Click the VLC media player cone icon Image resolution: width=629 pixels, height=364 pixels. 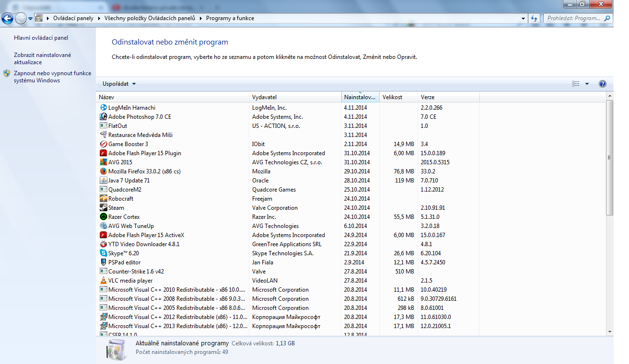point(103,281)
